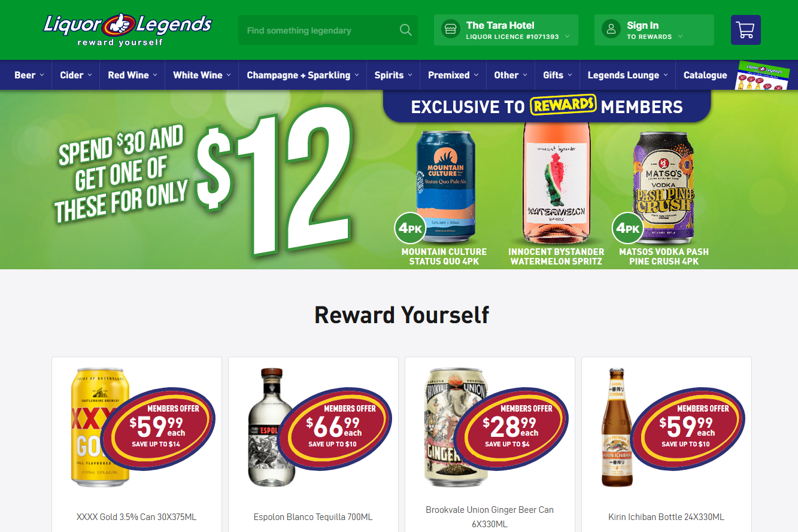Click Sign In to Rewards

654,30
